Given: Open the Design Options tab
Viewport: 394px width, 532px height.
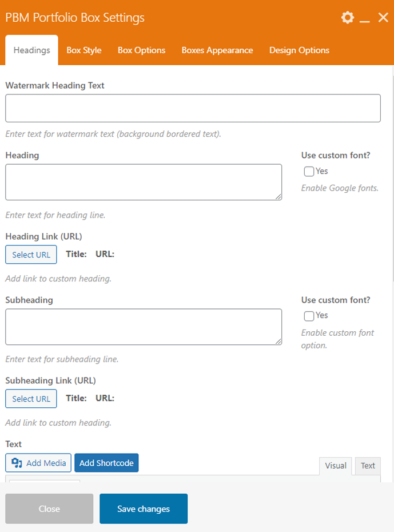Looking at the screenshot, I should (x=299, y=50).
